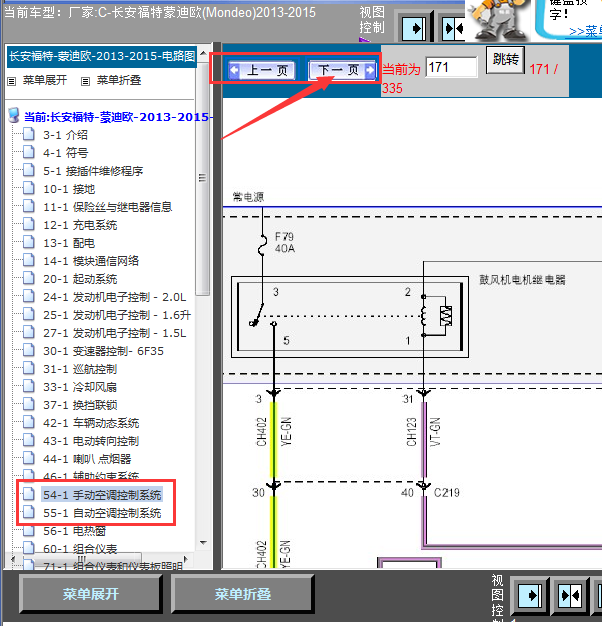Viewport: 602px width, 626px height.
Task: Open 44-1 喇叭 点烟器 tree item
Action: point(87,459)
